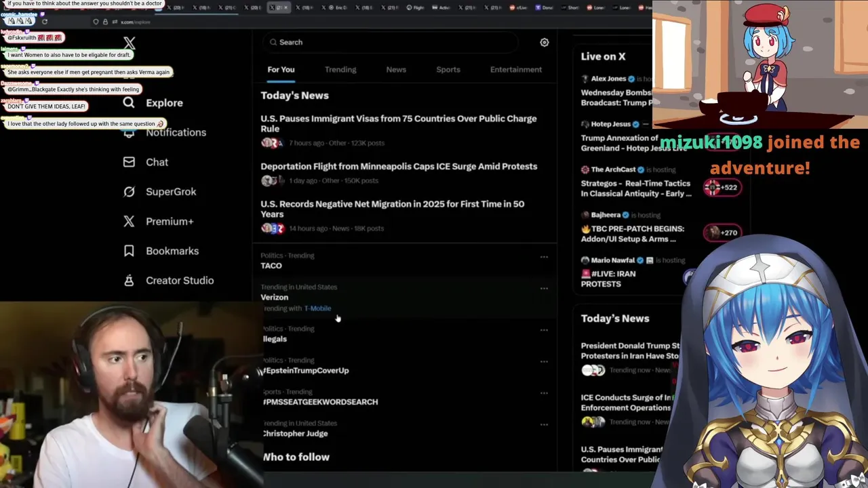Open Bookmarks from sidebar

[172, 251]
